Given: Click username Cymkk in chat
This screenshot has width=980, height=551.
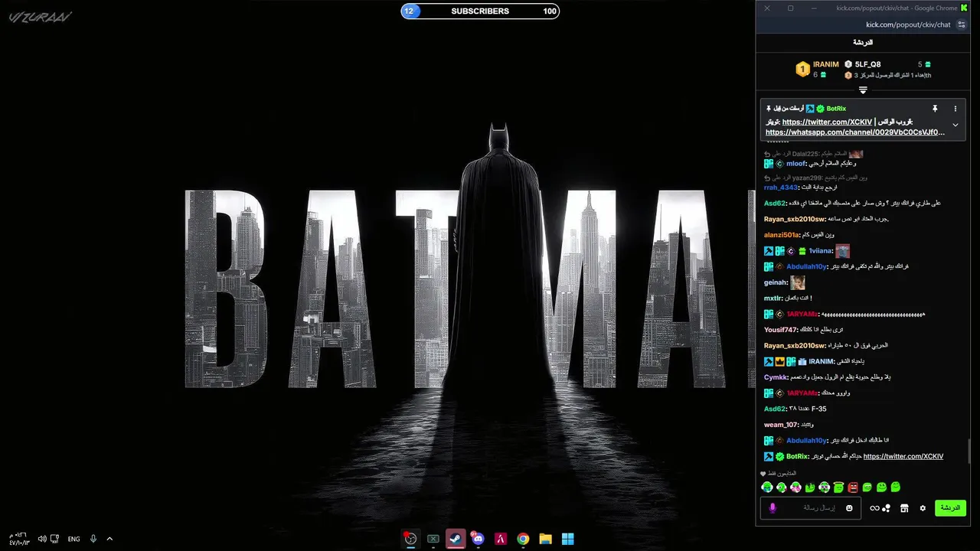Looking at the screenshot, I should (776, 377).
